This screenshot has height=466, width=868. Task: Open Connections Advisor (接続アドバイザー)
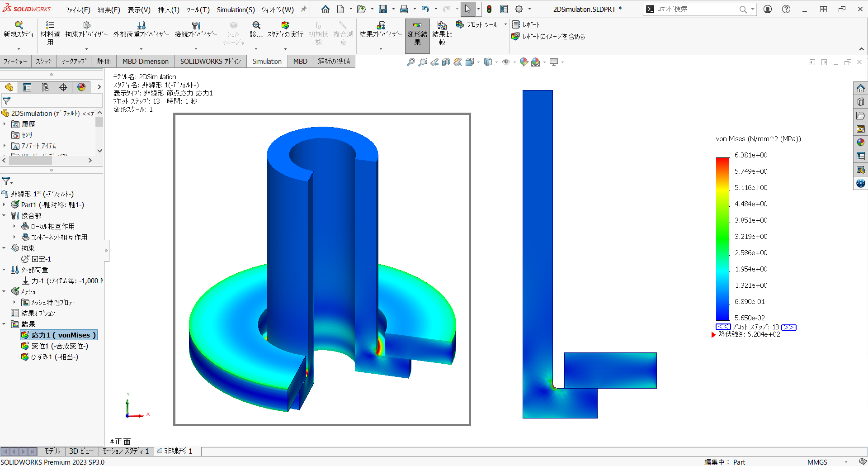click(196, 30)
